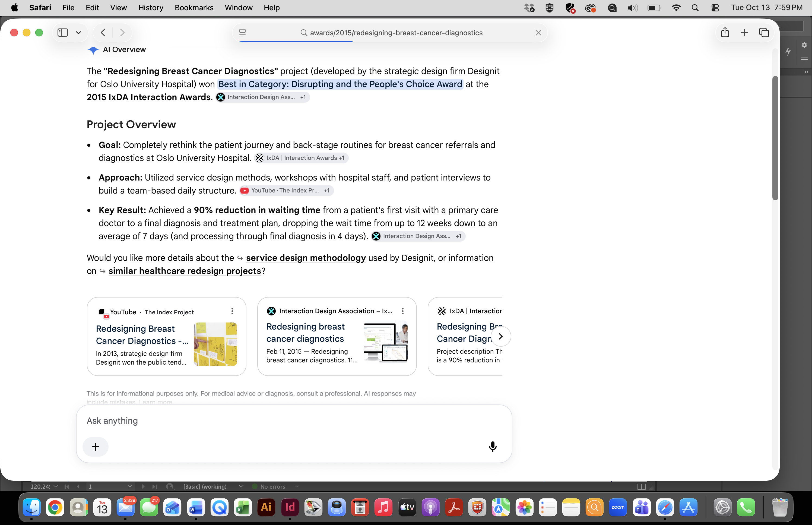Click the page reader icon in address bar
Viewport: 812px width, 525px height.
click(242, 33)
